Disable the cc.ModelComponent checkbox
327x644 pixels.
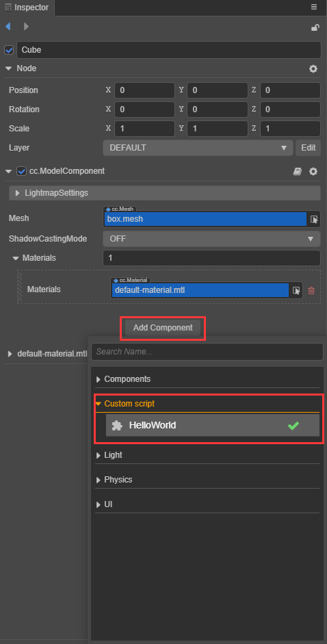[21, 171]
